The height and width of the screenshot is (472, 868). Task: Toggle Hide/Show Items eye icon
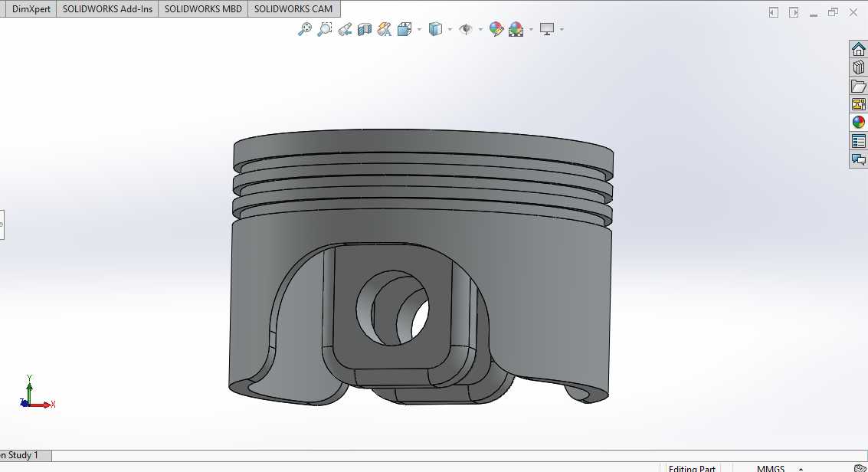click(x=466, y=29)
